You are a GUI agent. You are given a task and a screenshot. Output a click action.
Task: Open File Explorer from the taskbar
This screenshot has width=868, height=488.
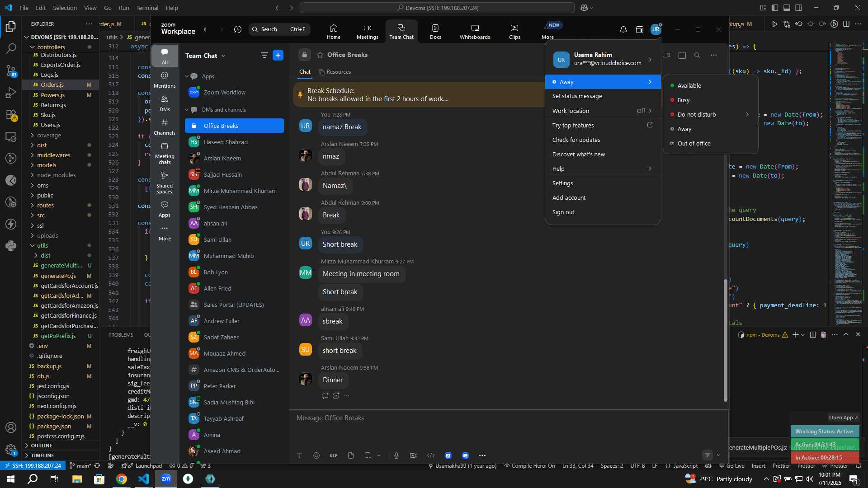pos(77,479)
